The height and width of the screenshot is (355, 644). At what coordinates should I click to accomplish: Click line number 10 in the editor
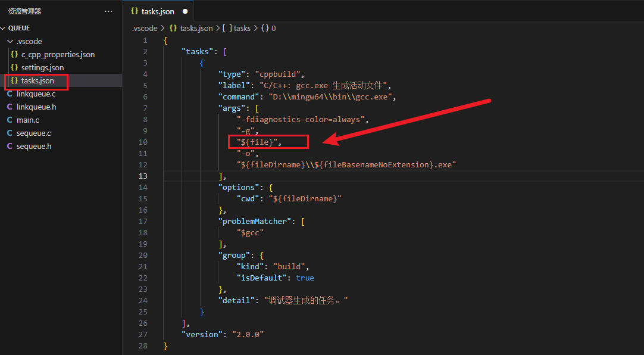[x=143, y=142]
